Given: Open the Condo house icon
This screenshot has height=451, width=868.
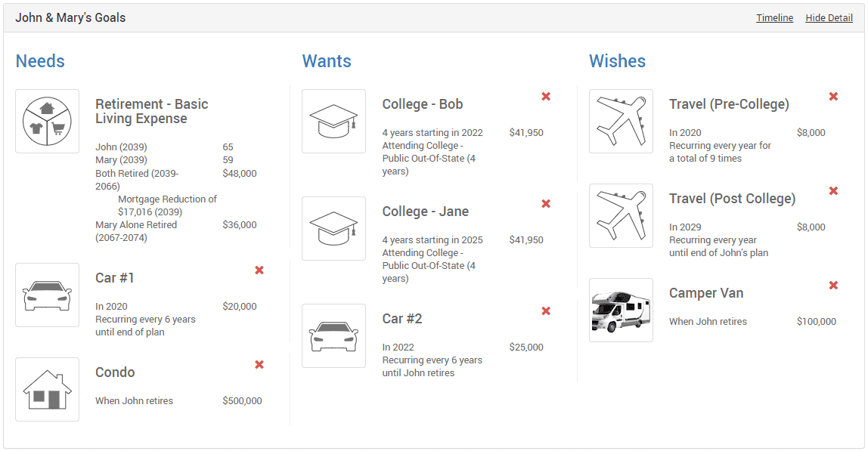Looking at the screenshot, I should coord(47,390).
